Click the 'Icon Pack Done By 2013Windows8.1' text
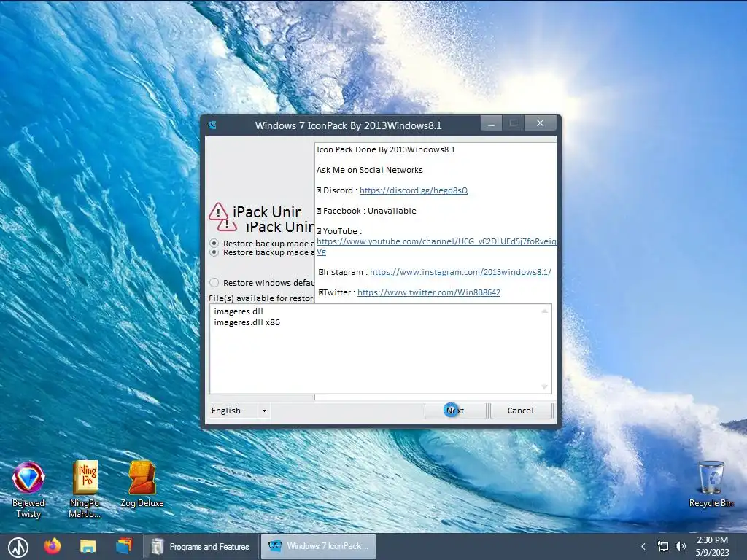This screenshot has width=747, height=560. [386, 149]
